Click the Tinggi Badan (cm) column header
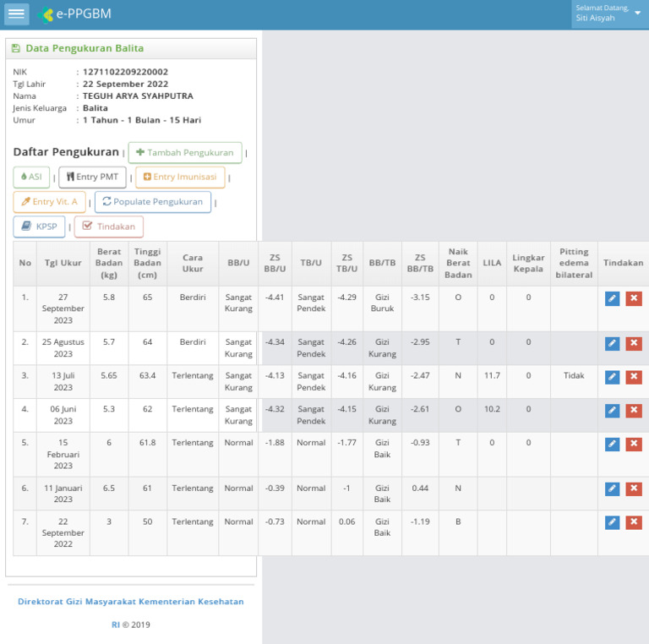This screenshot has height=644, width=649. point(147,263)
